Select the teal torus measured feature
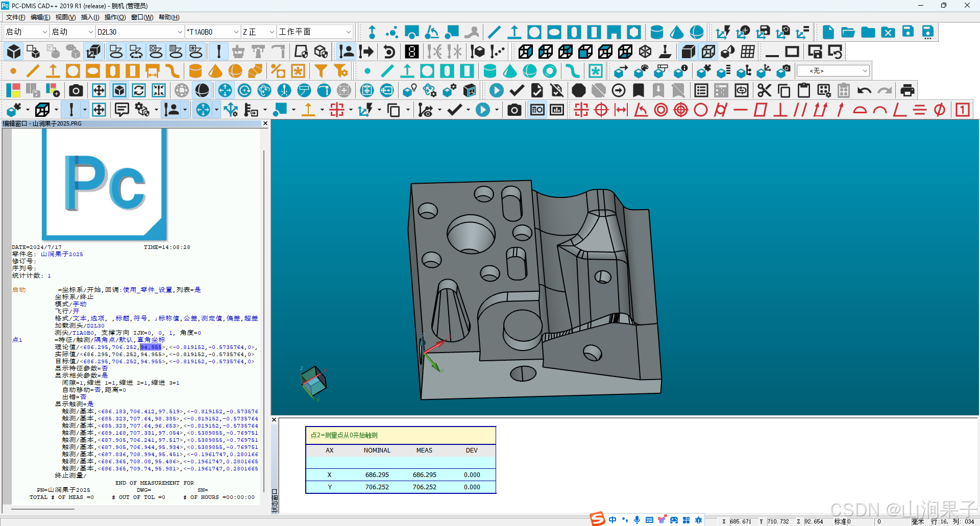The image size is (980, 526). [550, 71]
